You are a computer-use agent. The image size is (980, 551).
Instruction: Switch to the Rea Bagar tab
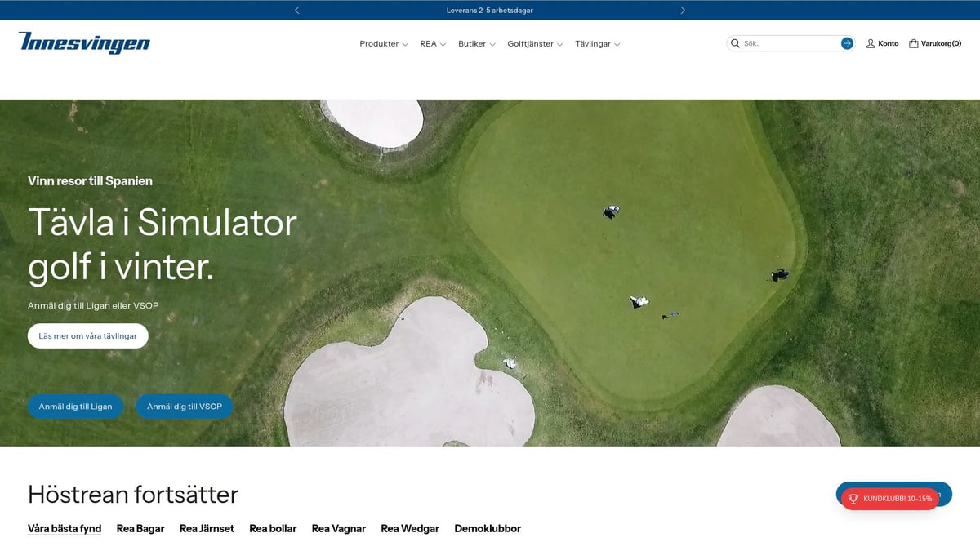[x=140, y=528]
